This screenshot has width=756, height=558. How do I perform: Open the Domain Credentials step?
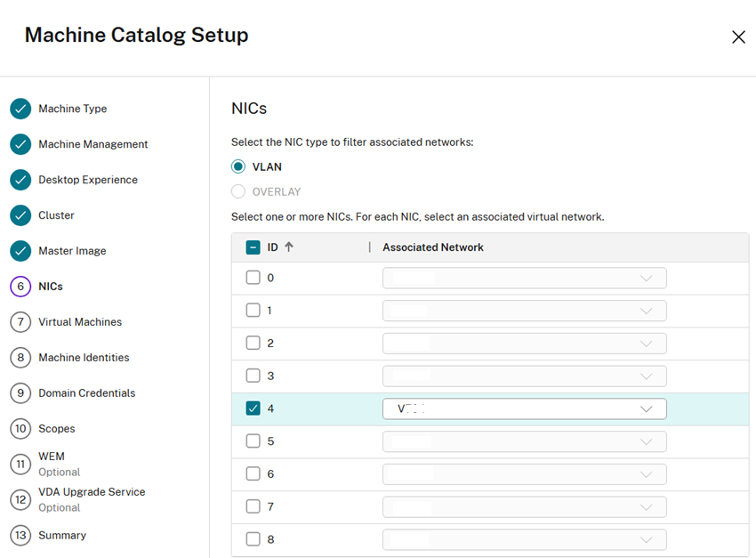pyautogui.click(x=86, y=393)
